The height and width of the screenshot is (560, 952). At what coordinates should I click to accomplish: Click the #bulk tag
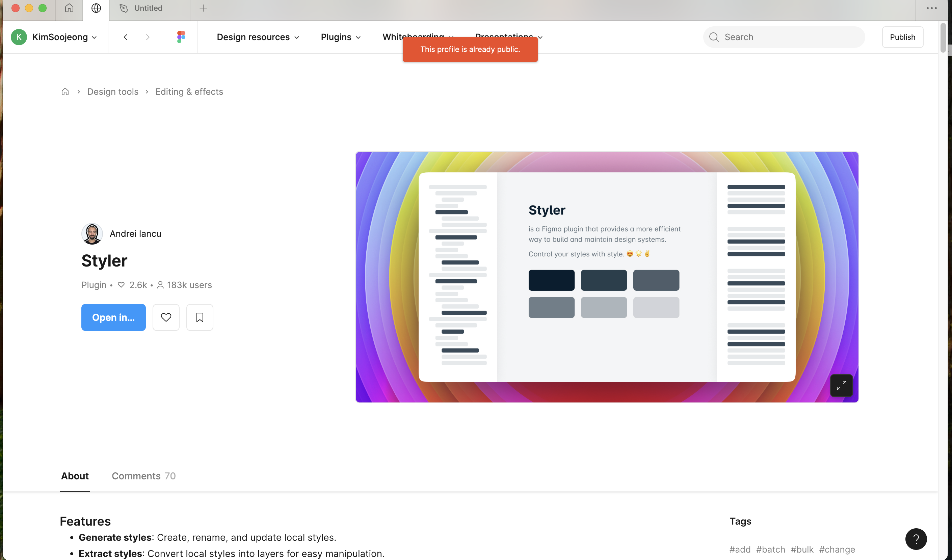click(x=802, y=550)
